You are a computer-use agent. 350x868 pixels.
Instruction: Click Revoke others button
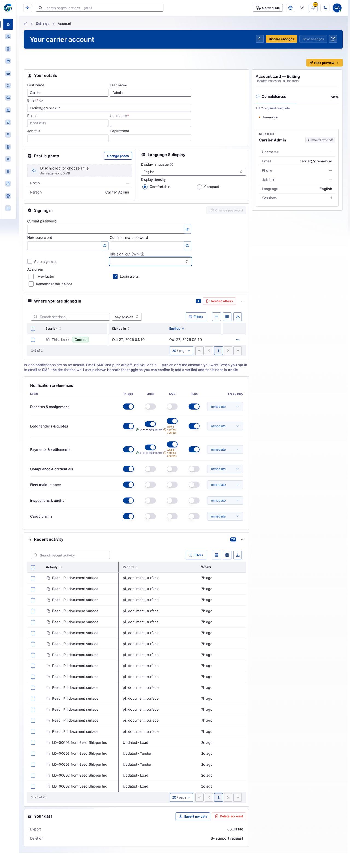(219, 301)
